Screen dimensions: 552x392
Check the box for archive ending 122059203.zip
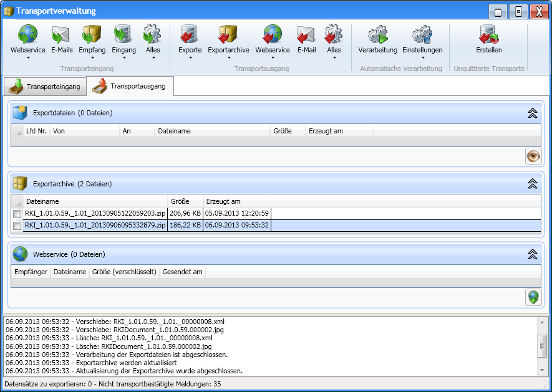[x=17, y=214]
